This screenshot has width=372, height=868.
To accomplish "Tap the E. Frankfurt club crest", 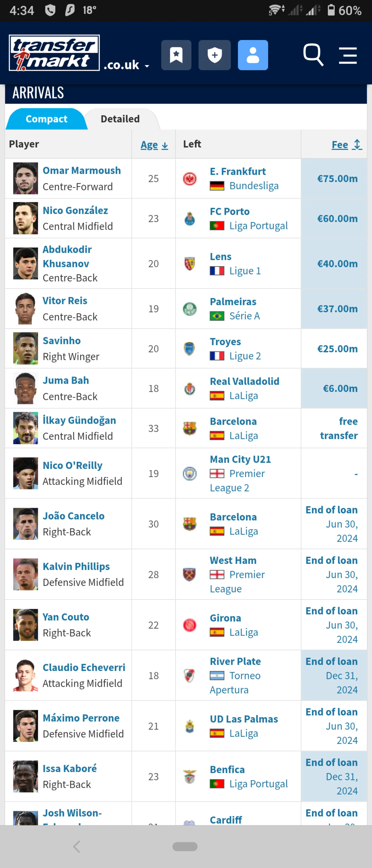I will pyautogui.click(x=190, y=179).
